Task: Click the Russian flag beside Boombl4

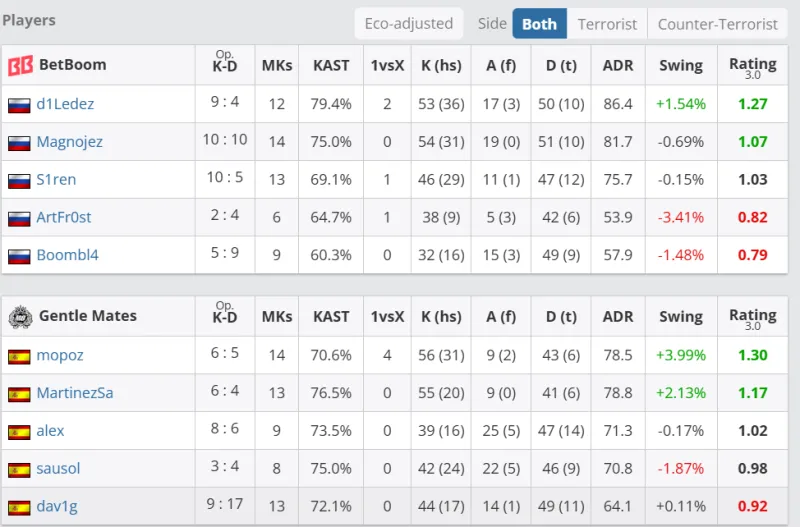Action: pyautogui.click(x=19, y=256)
